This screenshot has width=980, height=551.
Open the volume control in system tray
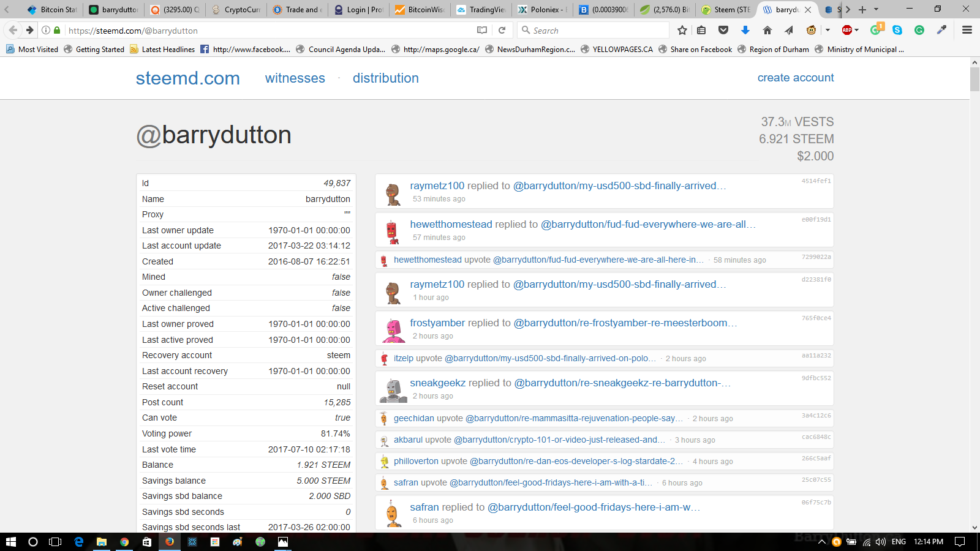(x=881, y=542)
